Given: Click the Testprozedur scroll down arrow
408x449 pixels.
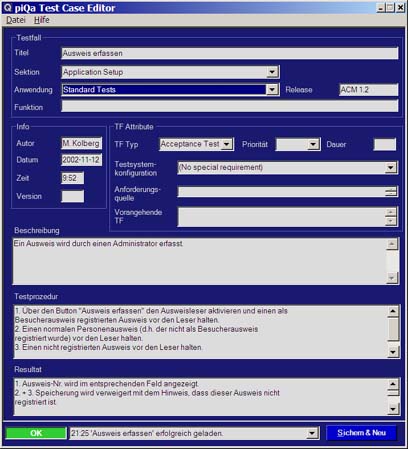Looking at the screenshot, I should (x=393, y=352).
